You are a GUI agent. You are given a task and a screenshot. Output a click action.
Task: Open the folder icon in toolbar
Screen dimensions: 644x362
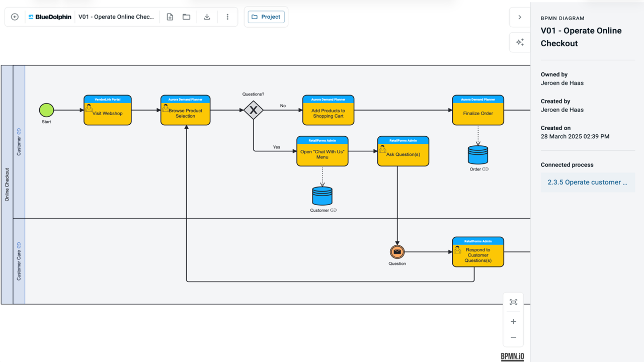(187, 17)
